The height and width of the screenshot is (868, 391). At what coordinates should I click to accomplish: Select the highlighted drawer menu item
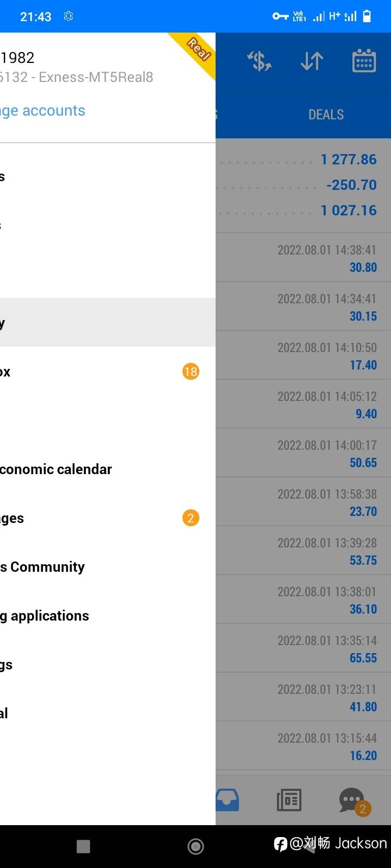(108, 322)
